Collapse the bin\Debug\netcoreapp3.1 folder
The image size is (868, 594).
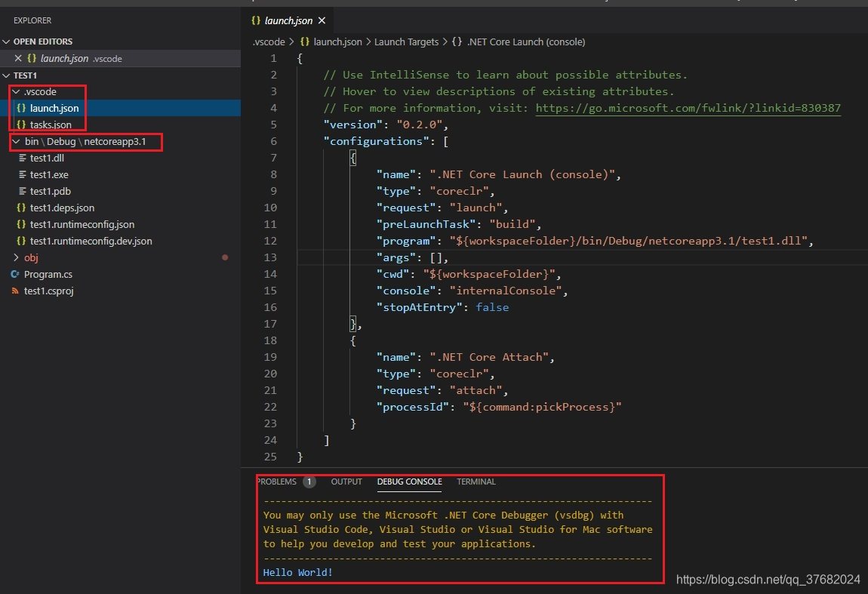pyautogui.click(x=17, y=141)
